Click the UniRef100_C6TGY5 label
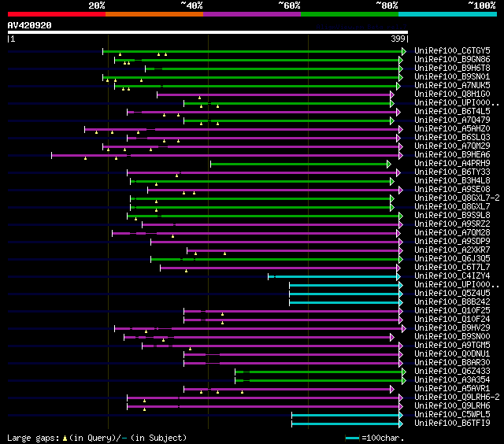Image resolution: width=504 pixels, height=444 pixels. (x=452, y=50)
